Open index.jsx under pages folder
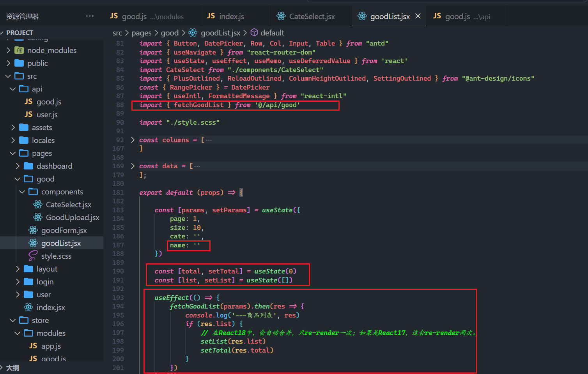 point(51,307)
